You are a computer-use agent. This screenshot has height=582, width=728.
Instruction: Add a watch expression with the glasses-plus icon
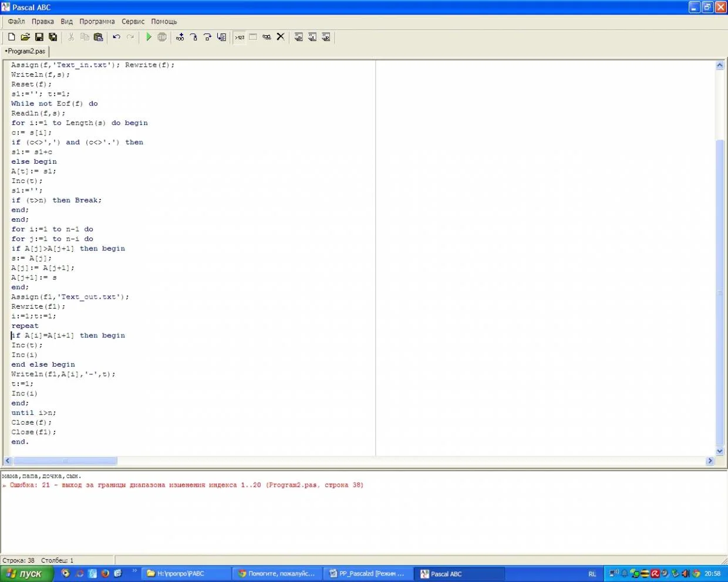[180, 37]
